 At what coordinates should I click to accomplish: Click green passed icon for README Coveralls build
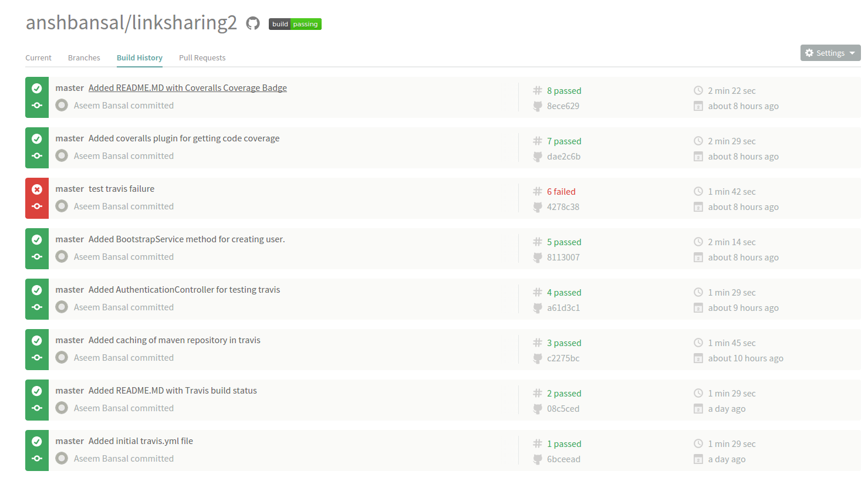click(37, 89)
